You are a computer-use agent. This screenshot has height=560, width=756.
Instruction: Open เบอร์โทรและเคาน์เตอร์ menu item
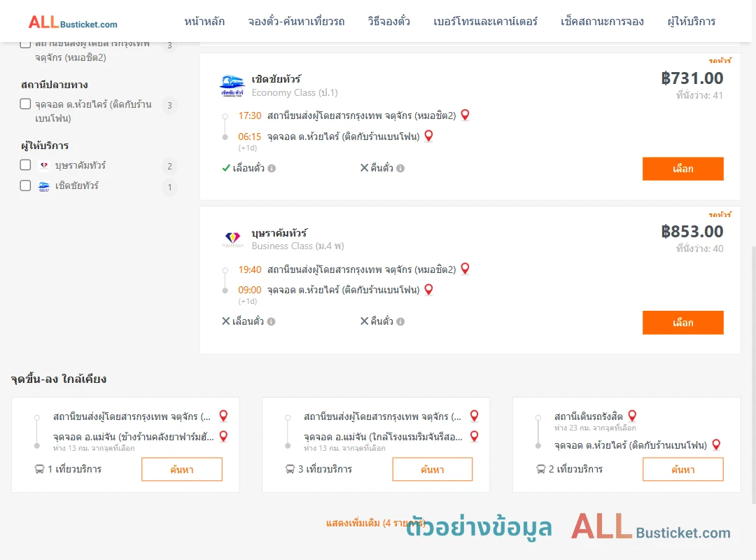click(485, 22)
